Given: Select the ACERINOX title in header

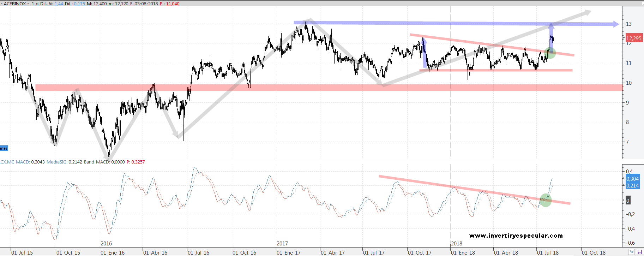Looking at the screenshot, I should point(15,4).
